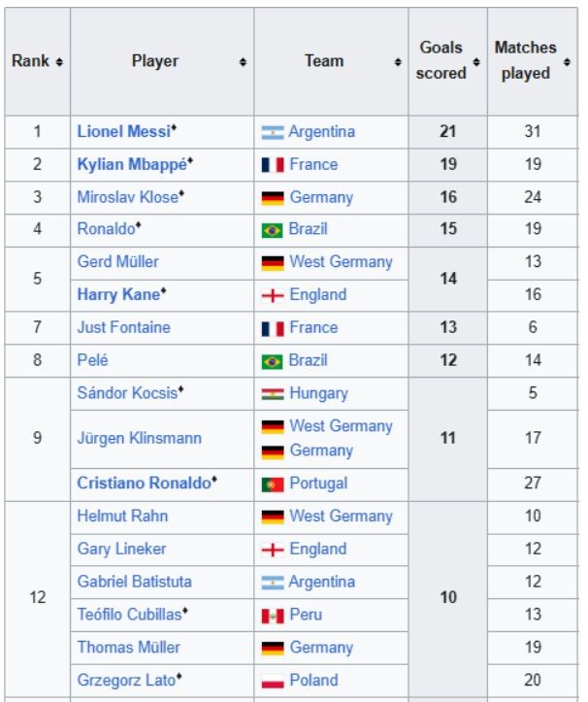Click sort arrows in Team header
588x702 pixels.
pos(398,62)
